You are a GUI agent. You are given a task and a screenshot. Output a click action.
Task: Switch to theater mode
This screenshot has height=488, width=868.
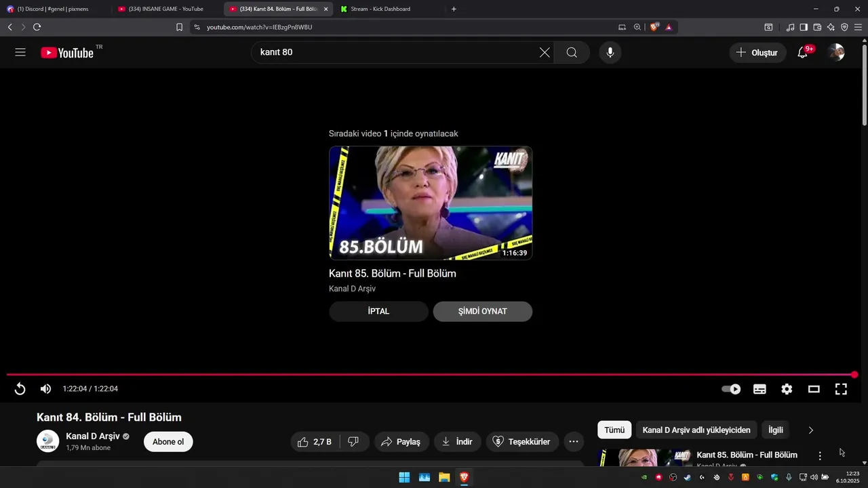coord(814,389)
